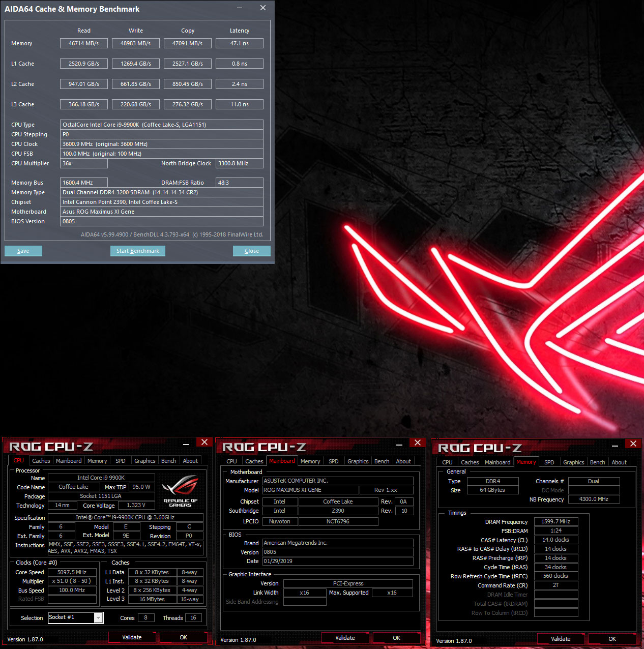644x649 pixels.
Task: Open Caches tab in middle CPU-Z window
Action: point(254,461)
